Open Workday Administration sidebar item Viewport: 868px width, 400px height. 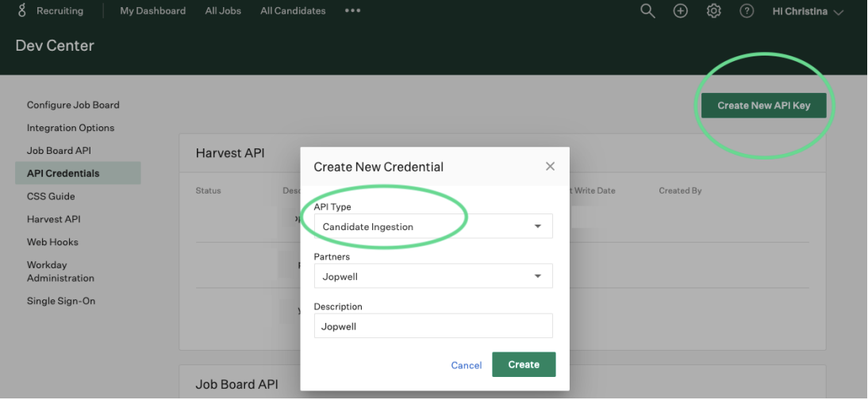point(60,271)
